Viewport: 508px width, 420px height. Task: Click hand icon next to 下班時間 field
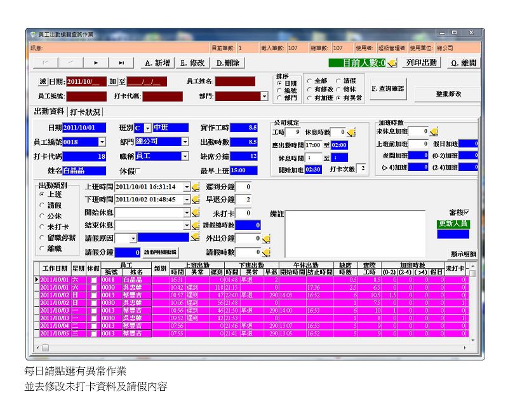(195, 200)
